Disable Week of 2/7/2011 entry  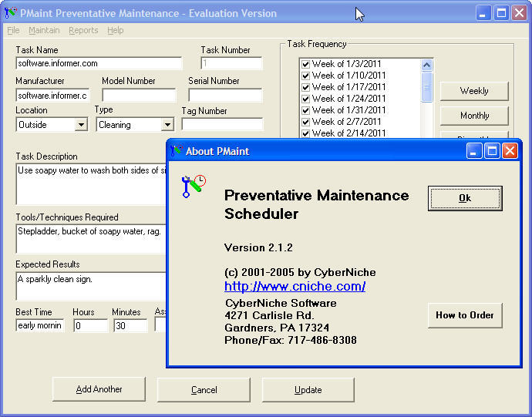coord(305,122)
